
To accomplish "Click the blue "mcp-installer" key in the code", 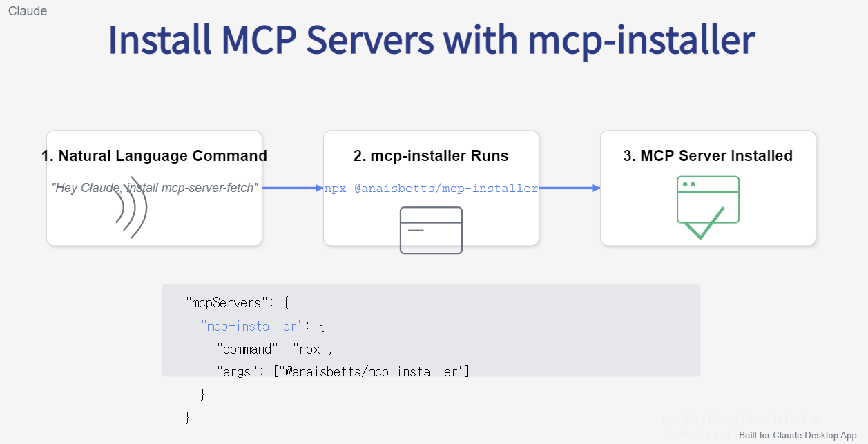I will tap(252, 326).
